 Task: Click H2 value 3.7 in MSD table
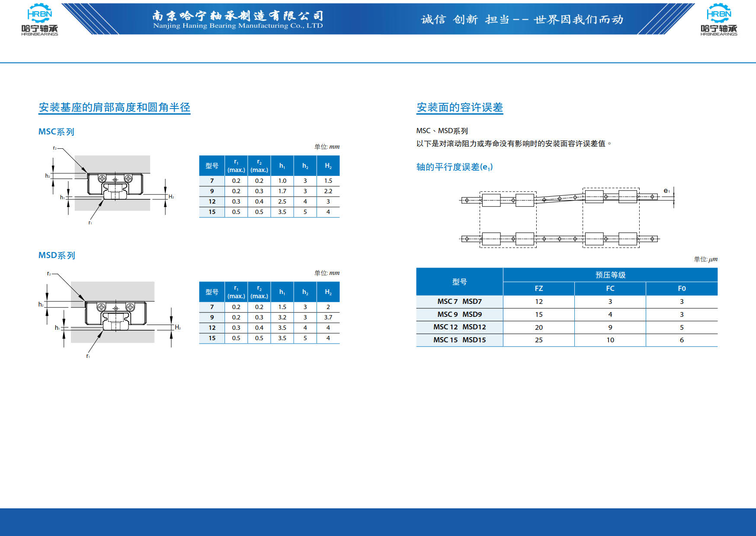click(328, 317)
